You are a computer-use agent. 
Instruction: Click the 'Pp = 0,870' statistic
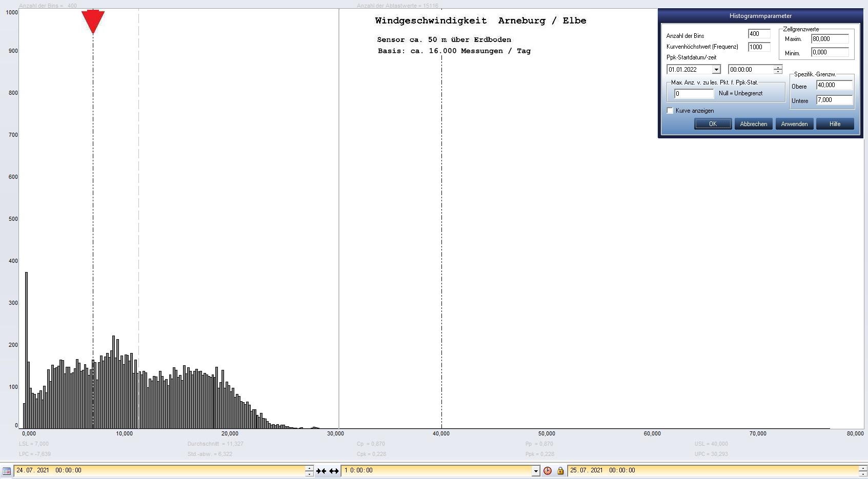(539, 444)
